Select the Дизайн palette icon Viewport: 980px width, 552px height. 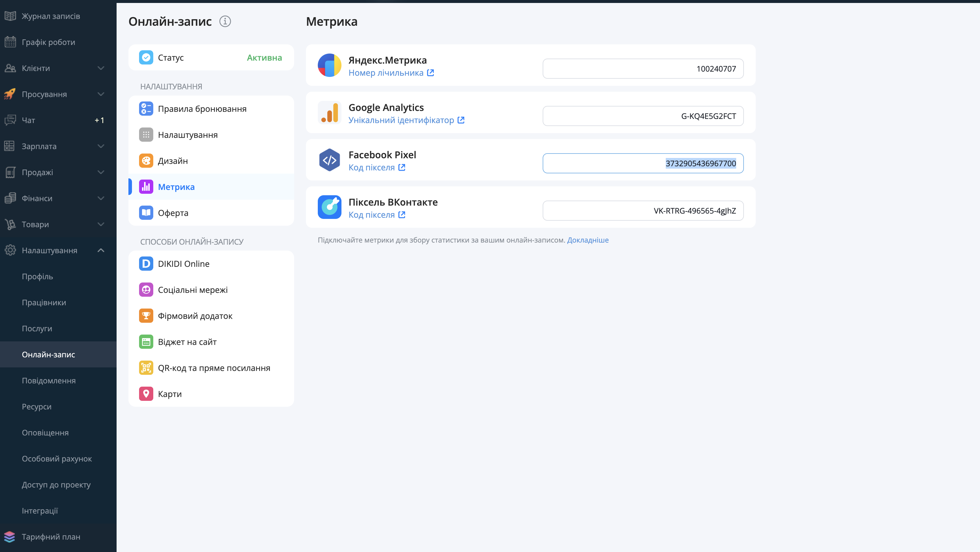(x=146, y=161)
